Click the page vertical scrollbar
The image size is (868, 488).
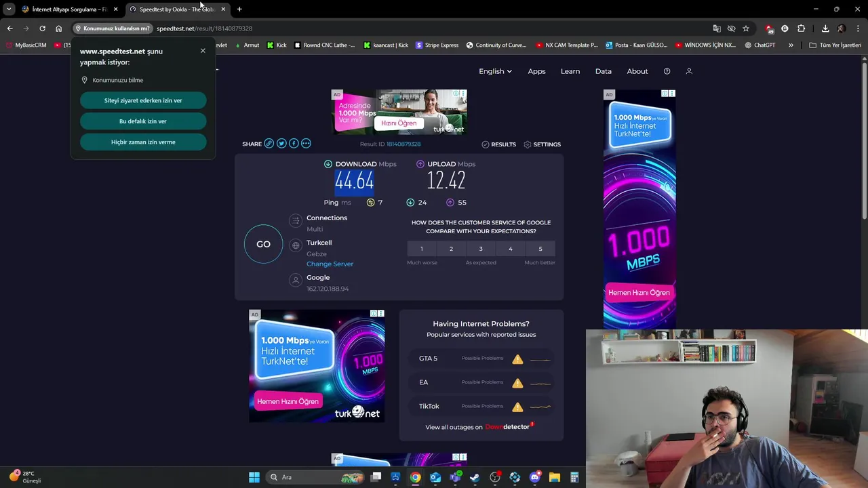pos(864,142)
